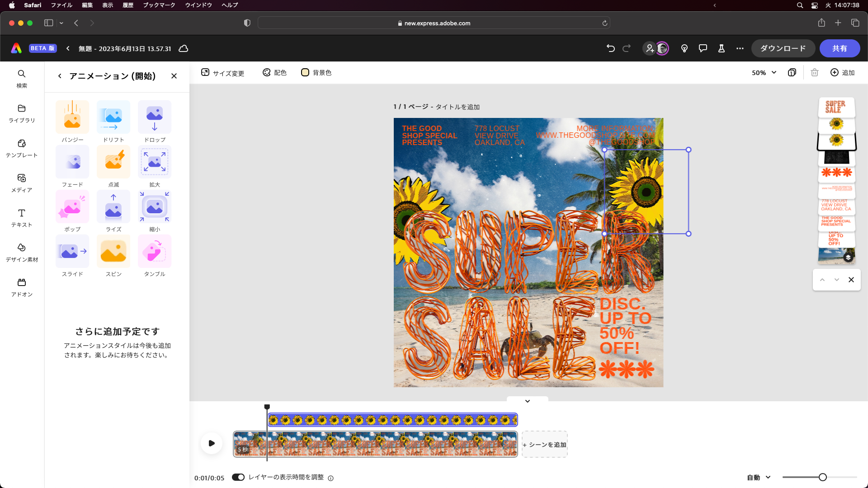Collapse the timeline with chevron handle
Viewport: 868px width, 488px height.
tap(527, 401)
